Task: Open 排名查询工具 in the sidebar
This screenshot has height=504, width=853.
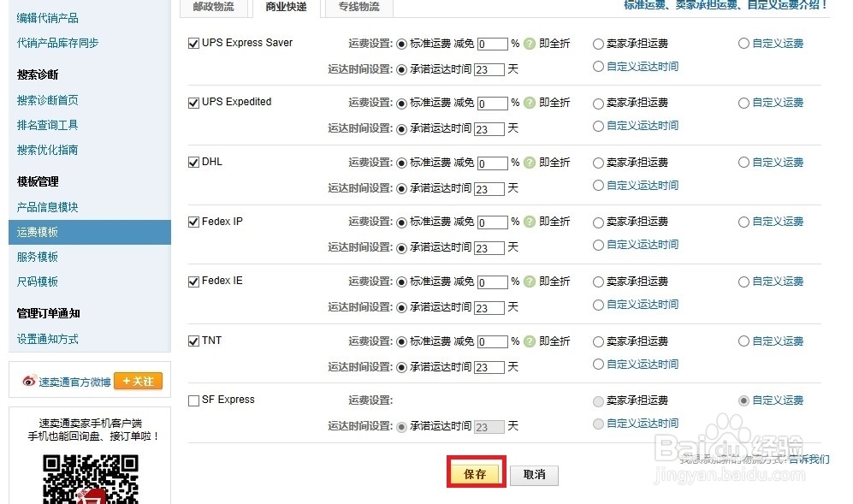Action: tap(47, 125)
